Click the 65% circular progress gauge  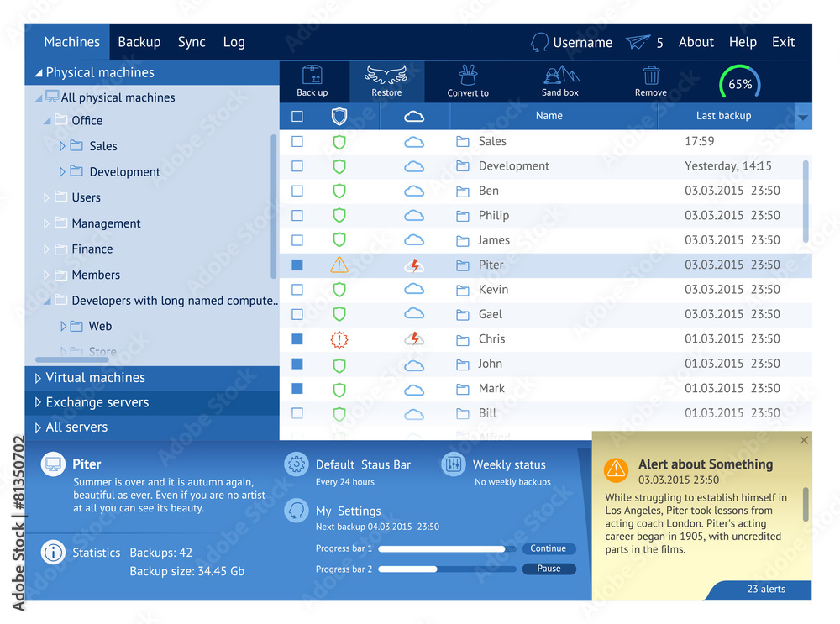[740, 83]
